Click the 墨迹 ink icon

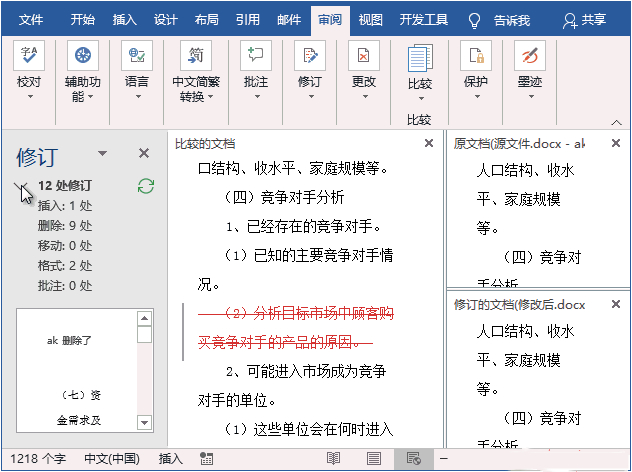pyautogui.click(x=529, y=56)
